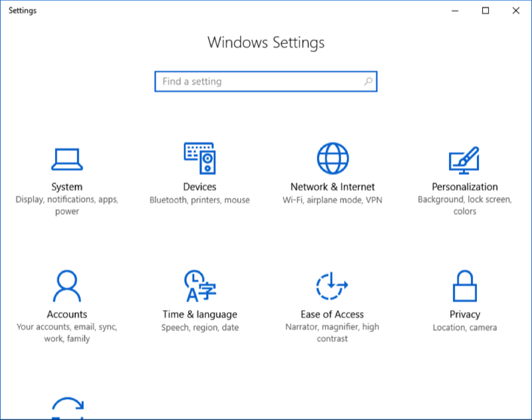
Task: Click 'Wi-Fi, airplane mode, VPN' description
Action: tap(332, 200)
